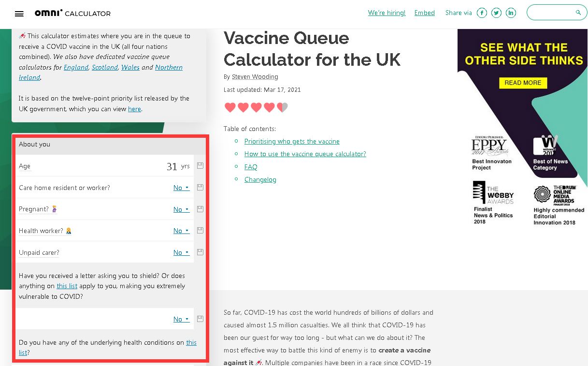Go to Changelog in table of contents
Screen dimensions: 588x366
click(x=260, y=179)
